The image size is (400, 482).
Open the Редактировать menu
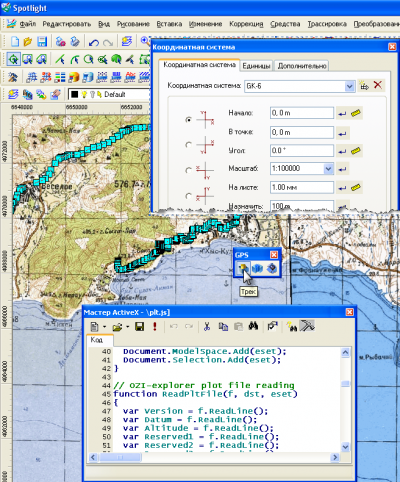[66, 24]
